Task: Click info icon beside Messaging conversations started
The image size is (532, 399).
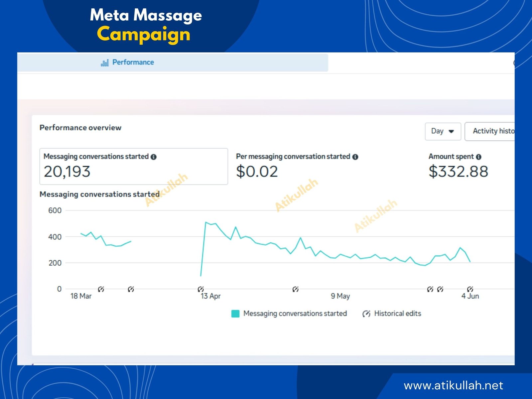Action: (154, 157)
